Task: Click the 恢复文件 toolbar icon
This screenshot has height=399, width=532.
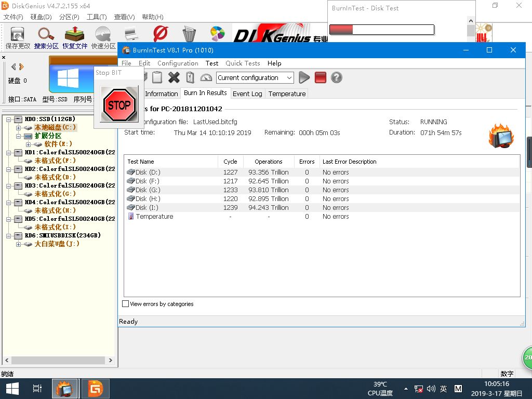Action: [x=75, y=34]
